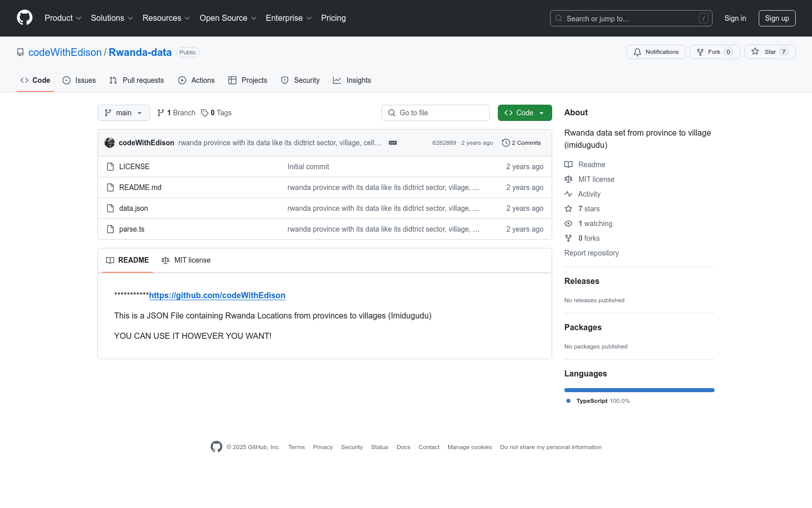This screenshot has width=812, height=508.
Task: Click the TypeScript blue language dot
Action: point(568,401)
